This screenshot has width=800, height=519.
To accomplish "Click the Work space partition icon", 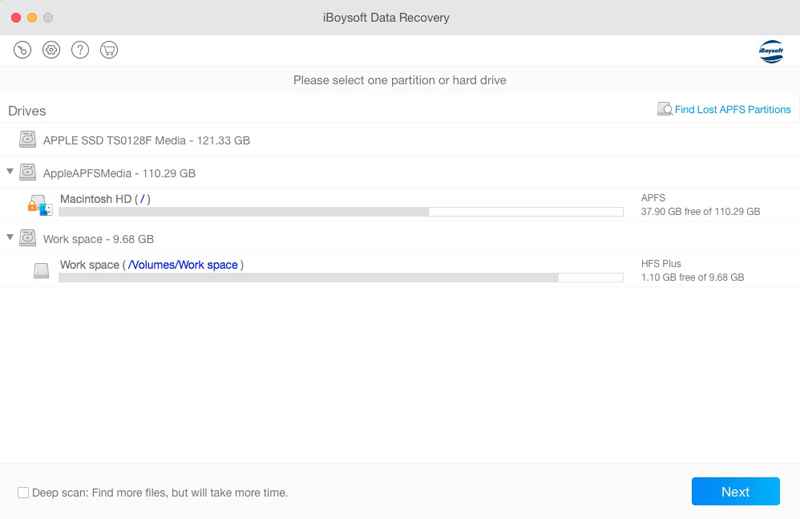I will [41, 270].
